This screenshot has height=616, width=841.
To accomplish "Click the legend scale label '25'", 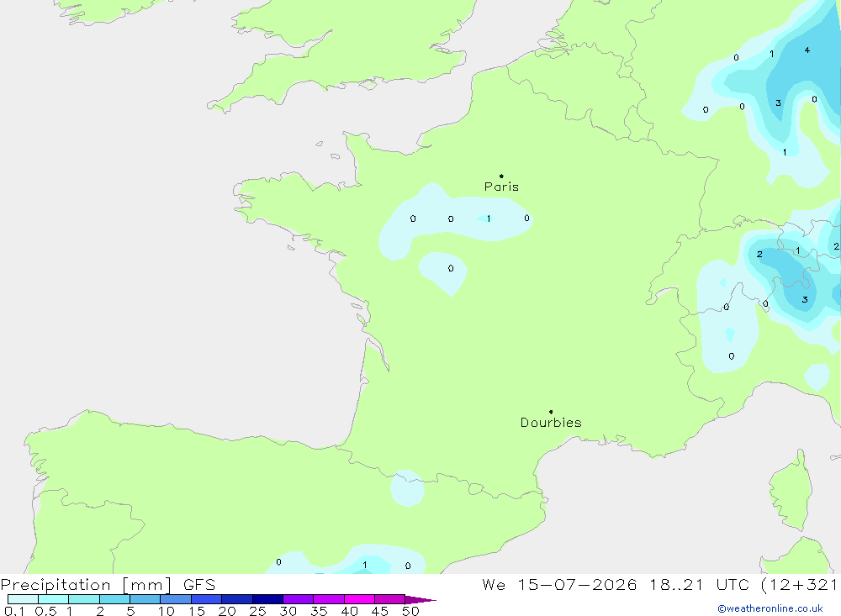I will [x=258, y=611].
